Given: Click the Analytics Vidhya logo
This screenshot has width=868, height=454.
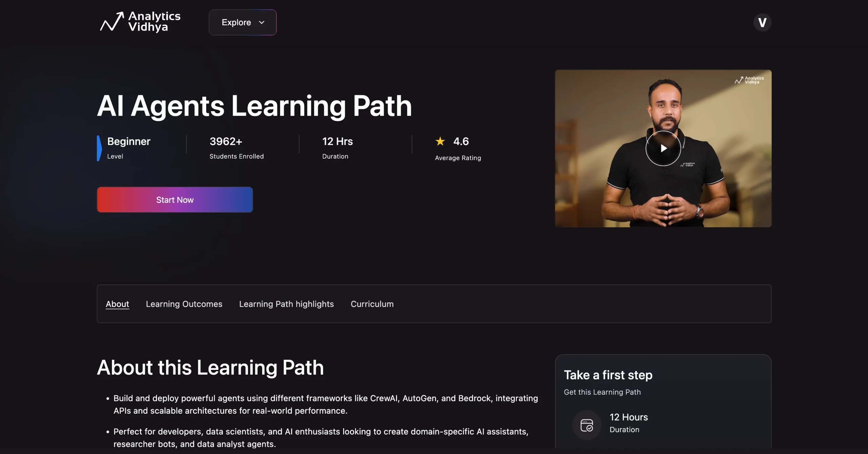Looking at the screenshot, I should [140, 22].
